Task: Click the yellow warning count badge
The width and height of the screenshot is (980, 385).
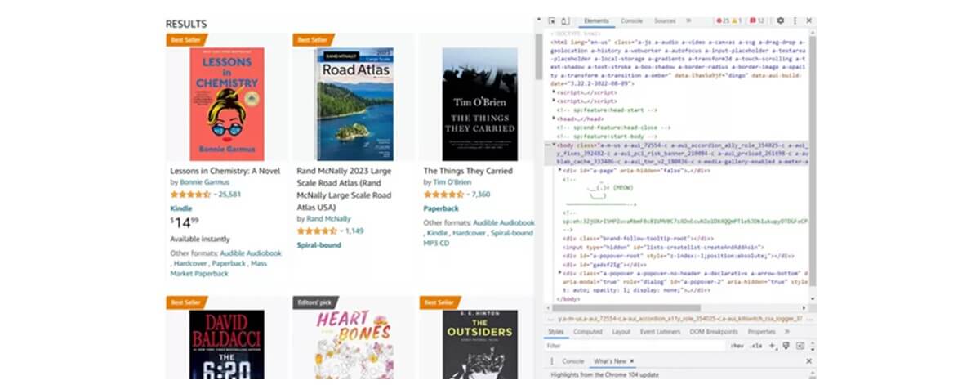Action: [x=736, y=20]
